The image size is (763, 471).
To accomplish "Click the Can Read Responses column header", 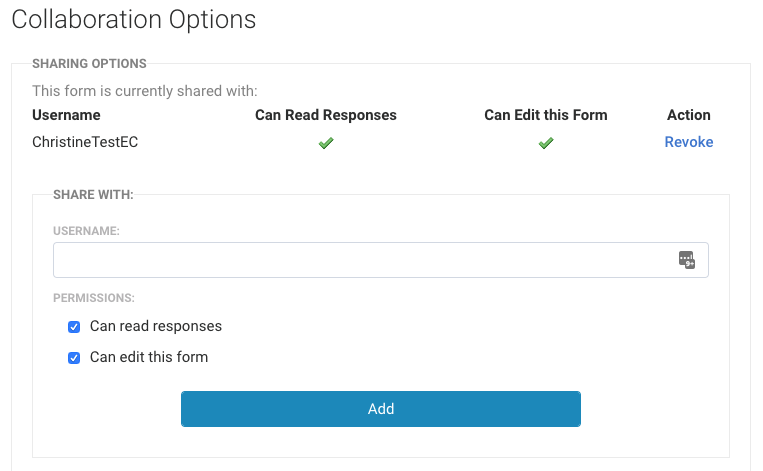I will [x=326, y=115].
